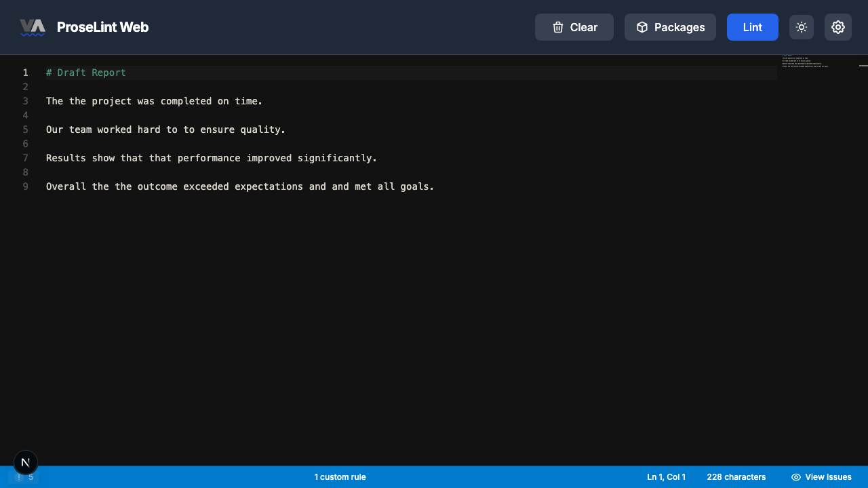
Task: Click the minimap scrollbar at editor right edge
Action: click(864, 64)
